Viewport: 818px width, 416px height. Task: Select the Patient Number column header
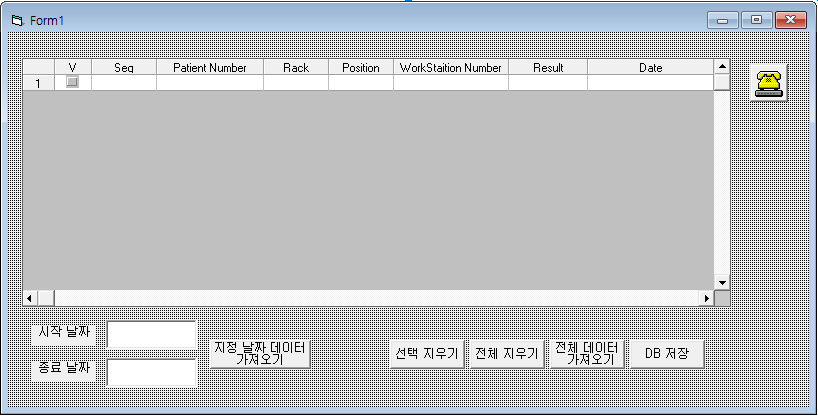point(210,67)
